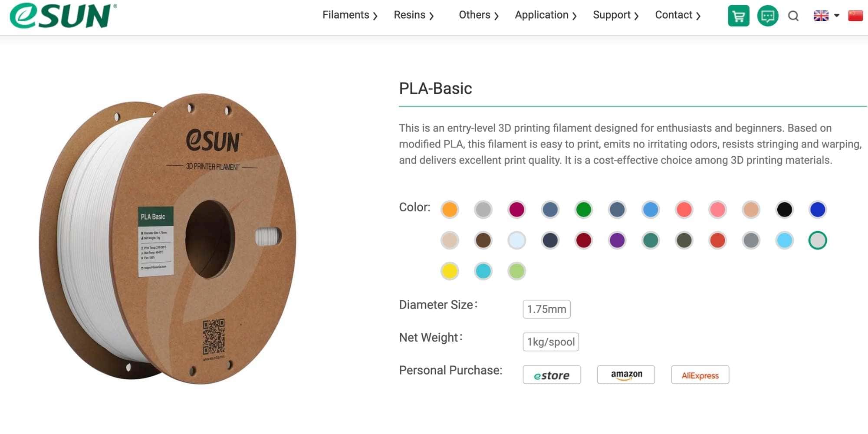Open the Contact navigation link
868x434 pixels.
(677, 15)
